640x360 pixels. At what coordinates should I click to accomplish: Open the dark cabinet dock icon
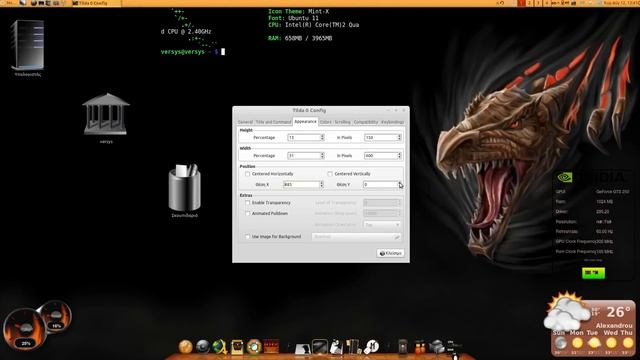(x=353, y=347)
